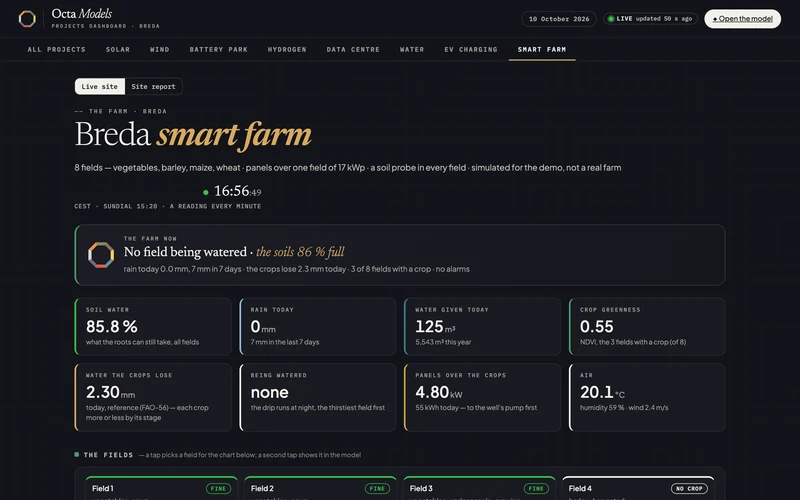Open the Battery Park tab
Viewport: 800px width, 500px height.
point(218,49)
